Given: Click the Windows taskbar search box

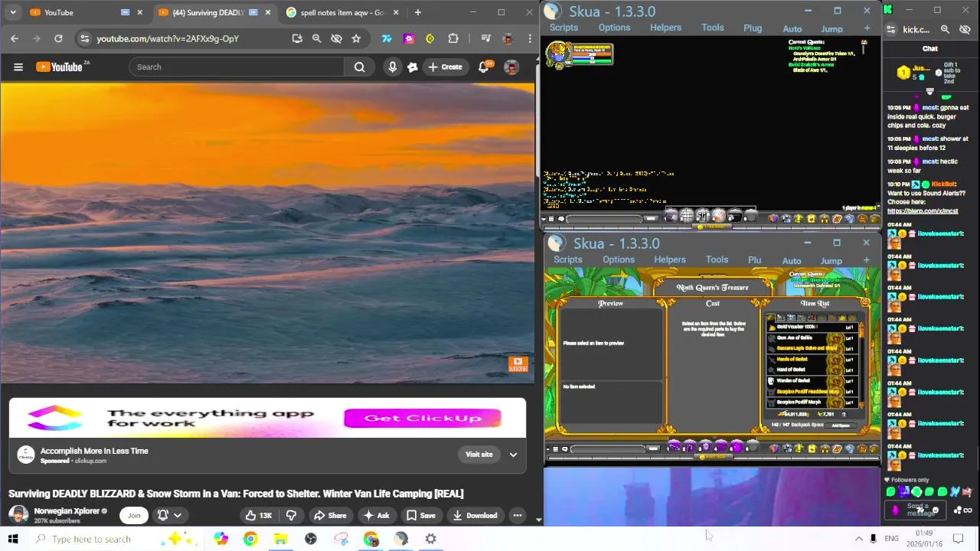Looking at the screenshot, I should click(x=115, y=539).
